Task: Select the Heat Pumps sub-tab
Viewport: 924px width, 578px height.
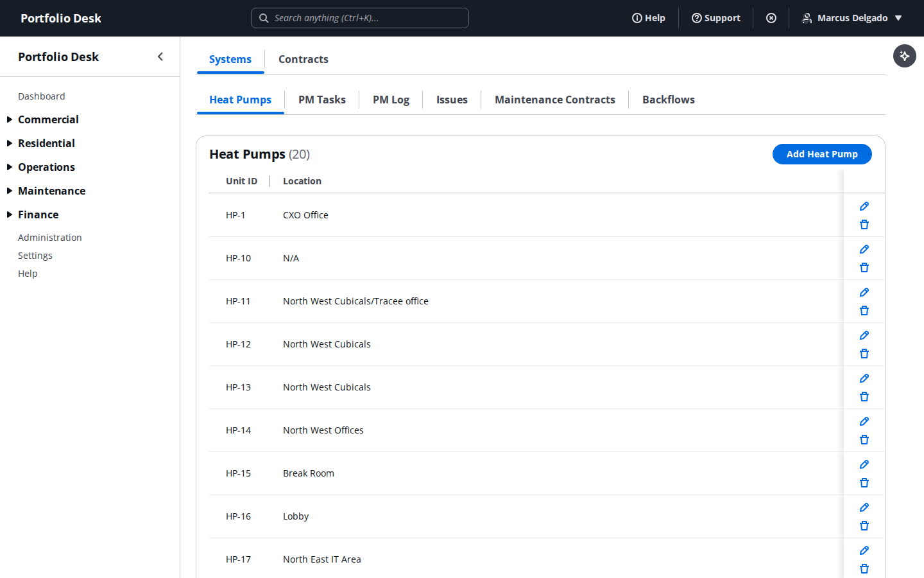Action: tap(241, 100)
